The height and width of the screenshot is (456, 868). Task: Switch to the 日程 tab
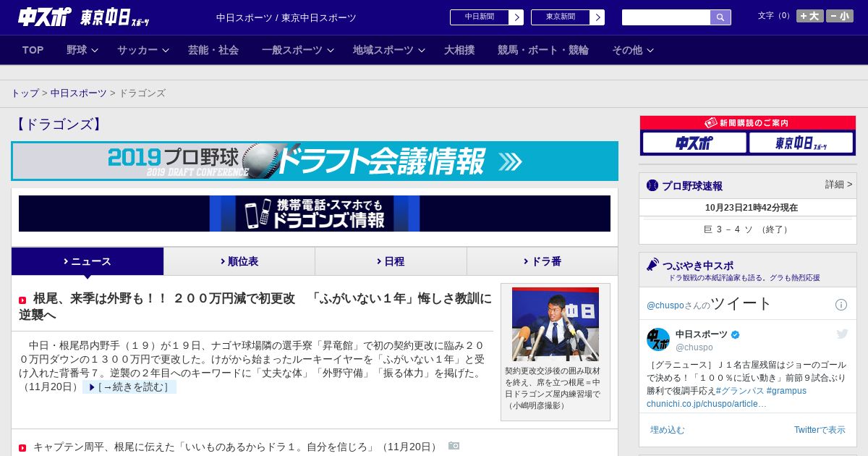[x=391, y=261]
